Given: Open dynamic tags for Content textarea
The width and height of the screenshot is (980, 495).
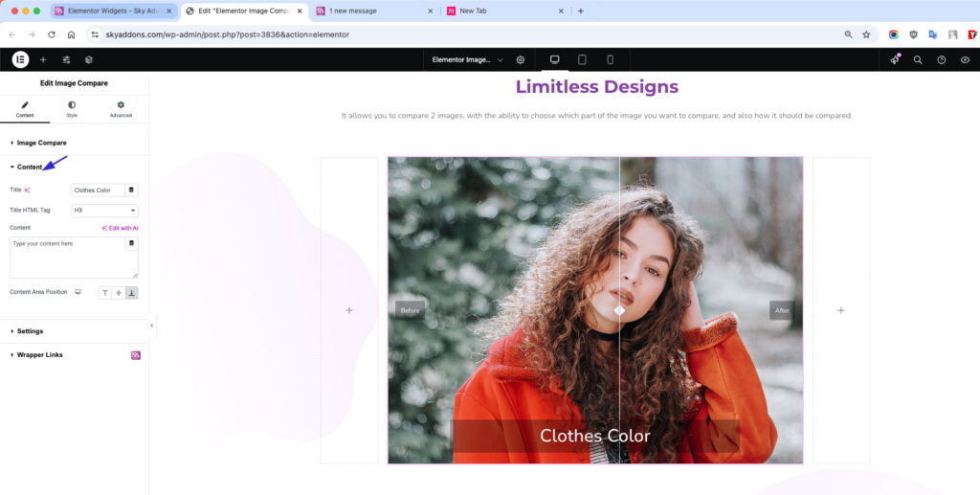Looking at the screenshot, I should click(x=131, y=243).
